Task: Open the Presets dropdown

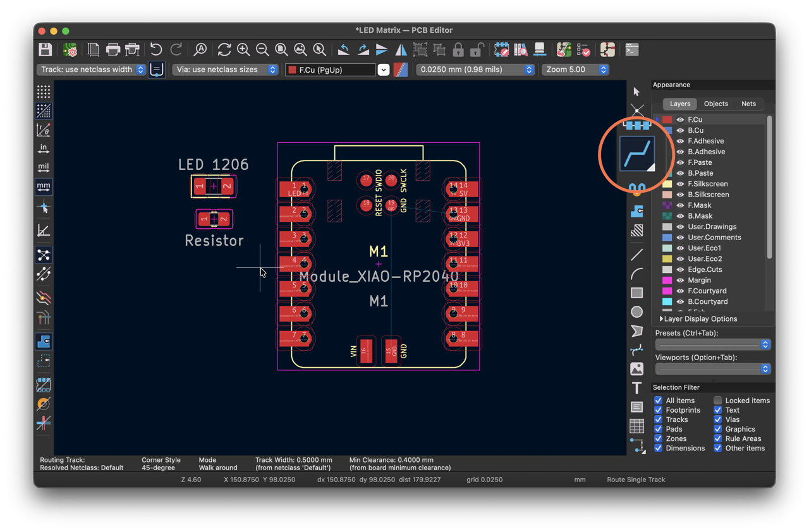Action: pyautogui.click(x=713, y=344)
